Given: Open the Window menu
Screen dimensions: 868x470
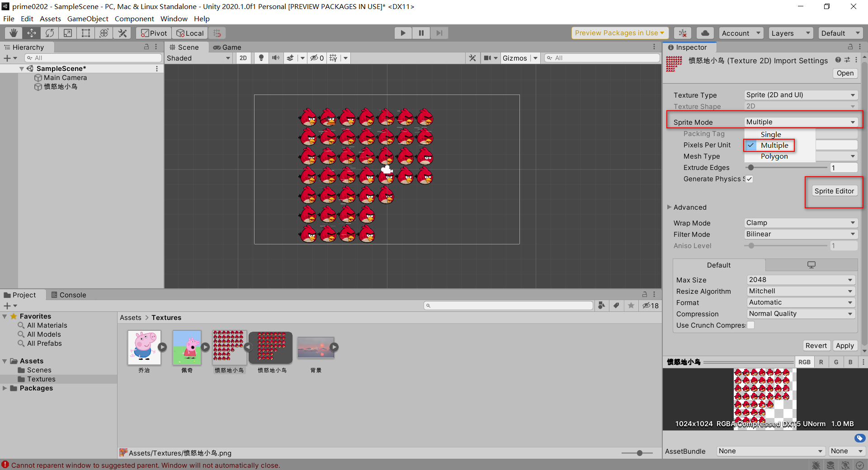Looking at the screenshot, I should click(x=174, y=19).
